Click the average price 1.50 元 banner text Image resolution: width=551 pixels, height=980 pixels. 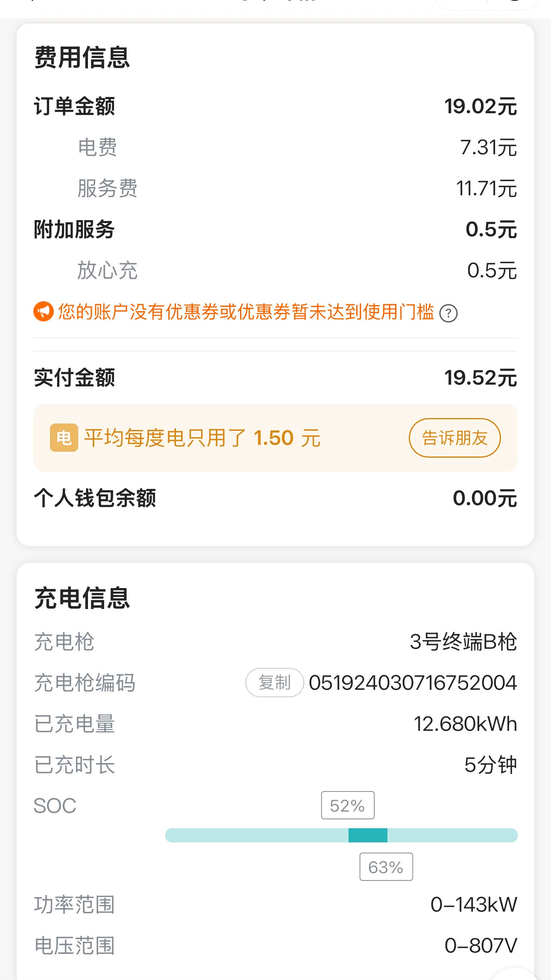[x=202, y=438]
